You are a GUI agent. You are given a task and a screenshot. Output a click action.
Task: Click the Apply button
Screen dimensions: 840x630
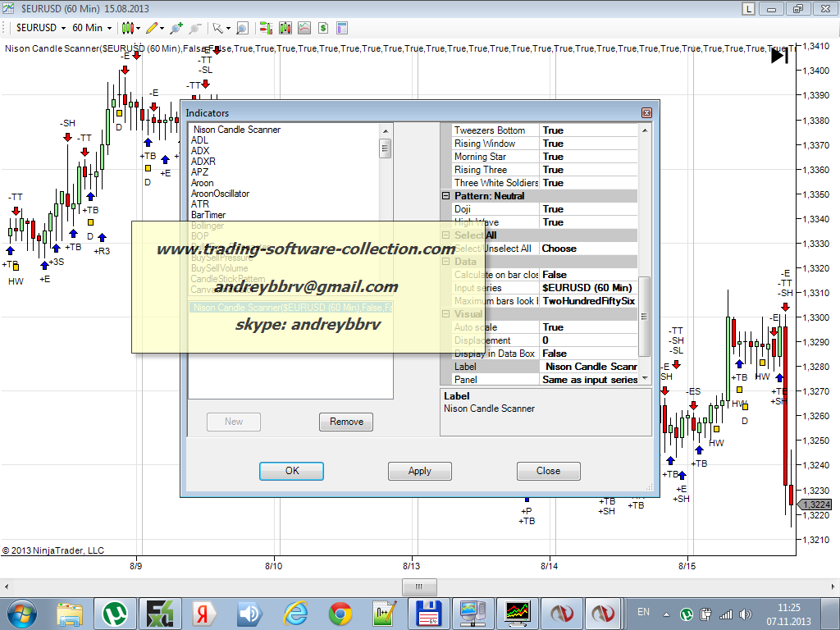419,471
